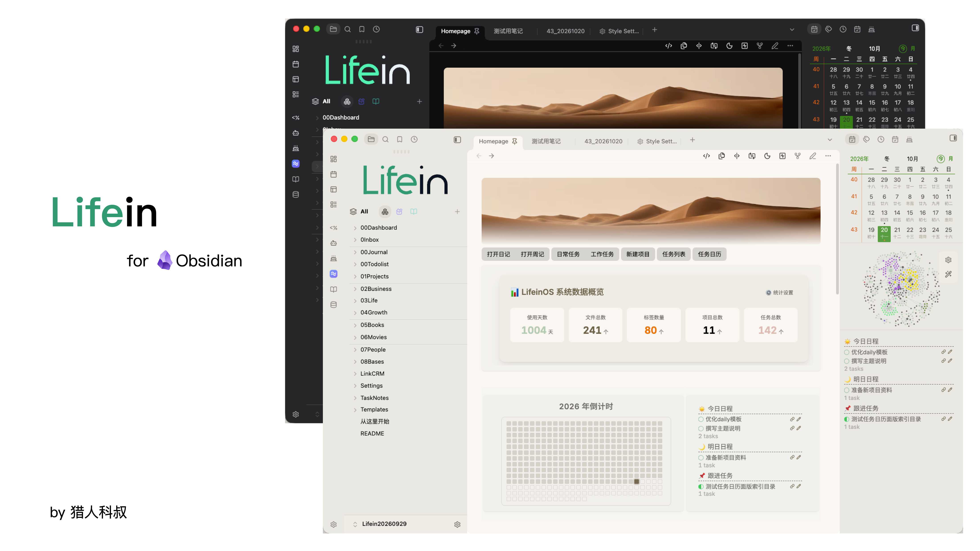
Task: Check off 优化daily模板 task in homepage list
Action: point(701,419)
